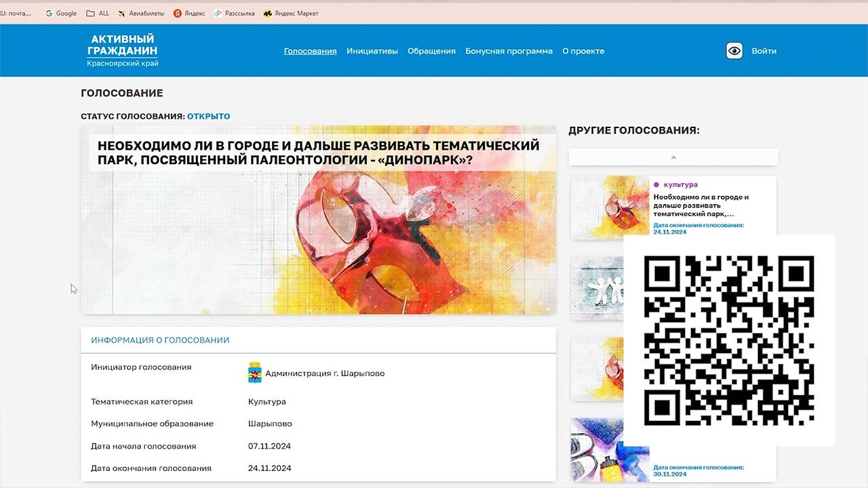Click the start date 07.11.2024
Image resolution: width=868 pixels, height=488 pixels.
coord(269,446)
